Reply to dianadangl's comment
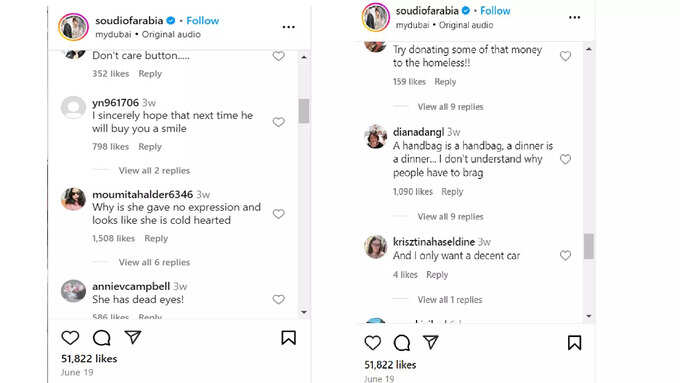Screen dimensions: 680x383 (x=452, y=192)
